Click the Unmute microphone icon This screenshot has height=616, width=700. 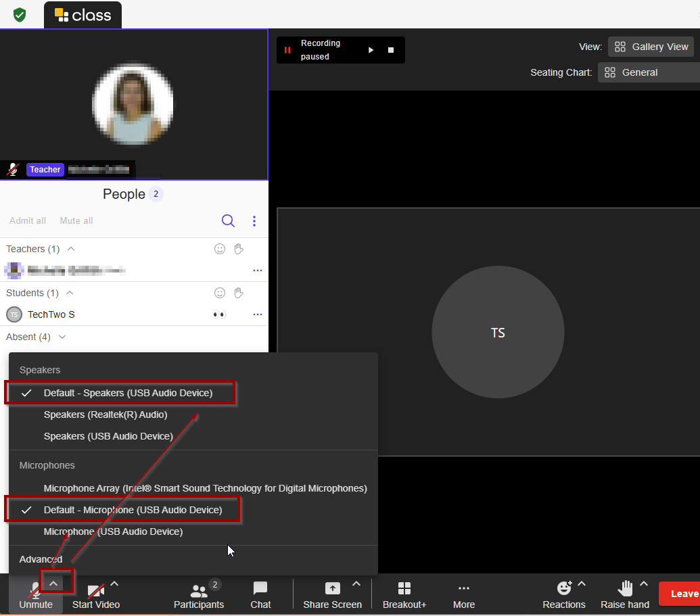click(x=34, y=590)
